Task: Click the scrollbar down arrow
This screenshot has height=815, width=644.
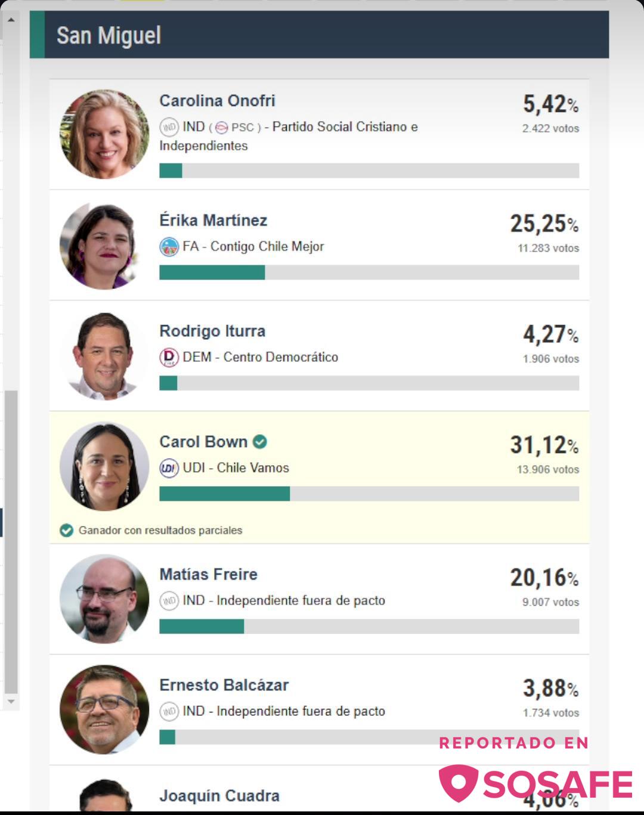Action: [x=11, y=702]
